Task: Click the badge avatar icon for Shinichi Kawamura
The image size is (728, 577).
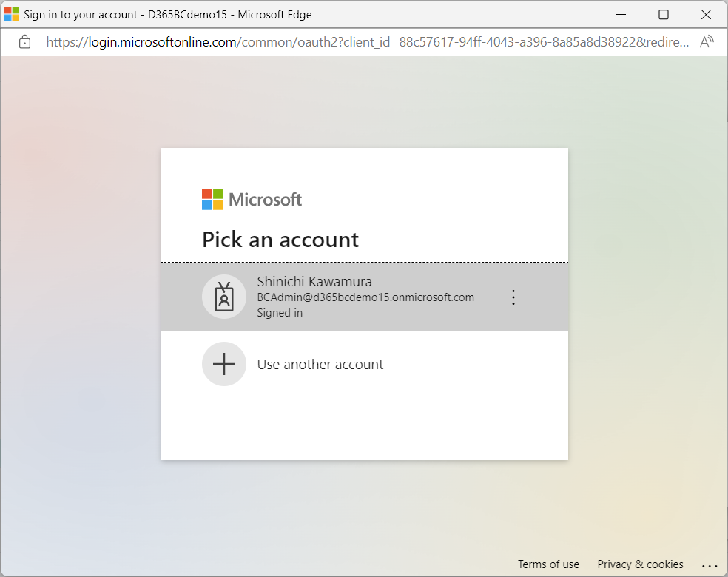Action: coord(223,297)
